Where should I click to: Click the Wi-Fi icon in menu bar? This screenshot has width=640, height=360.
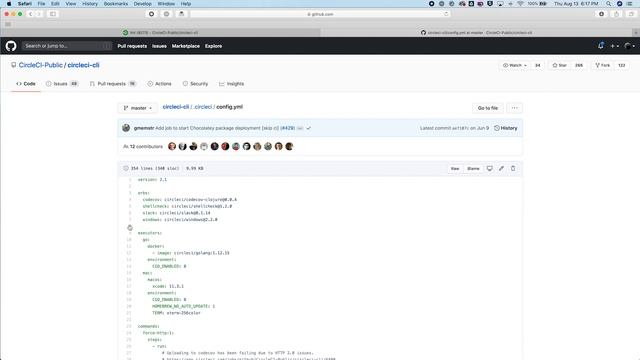(x=520, y=4)
